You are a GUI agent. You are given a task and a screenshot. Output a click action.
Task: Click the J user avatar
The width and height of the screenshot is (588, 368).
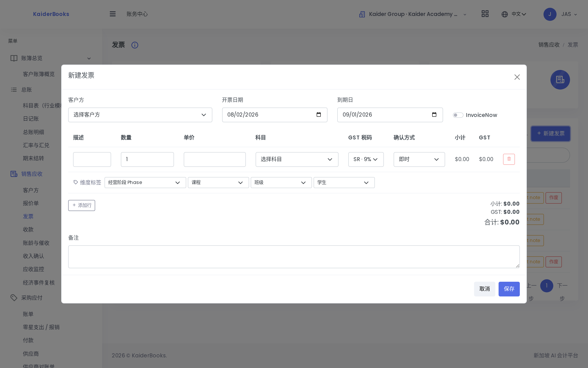(x=550, y=14)
